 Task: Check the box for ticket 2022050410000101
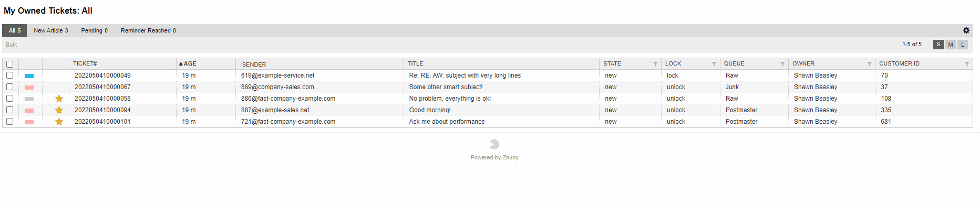(9, 122)
